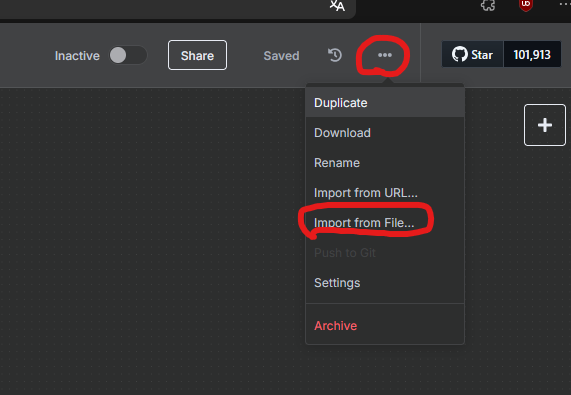Viewport: 571px width, 395px height.
Task: Toggle the Inactive workflow switch
Action: click(128, 55)
